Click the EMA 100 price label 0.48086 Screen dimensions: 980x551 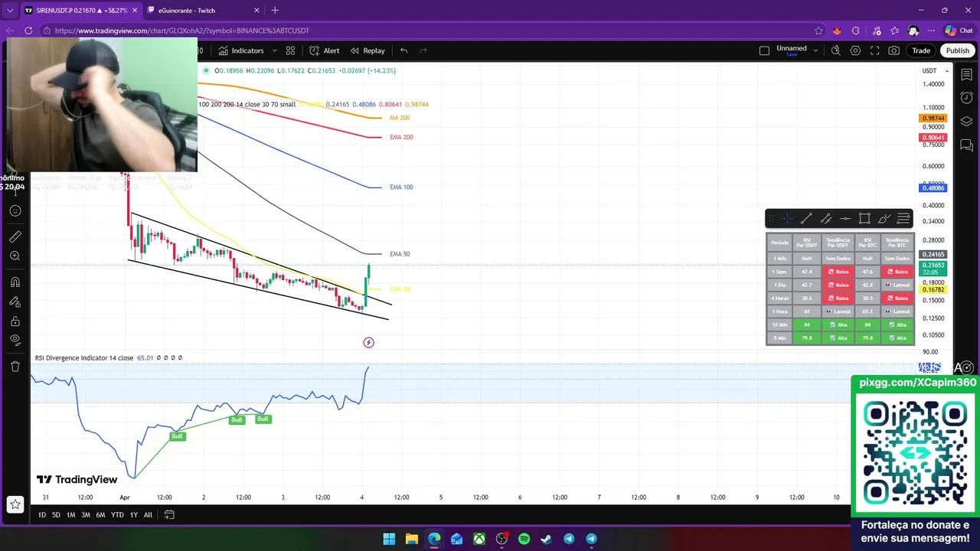(x=933, y=188)
